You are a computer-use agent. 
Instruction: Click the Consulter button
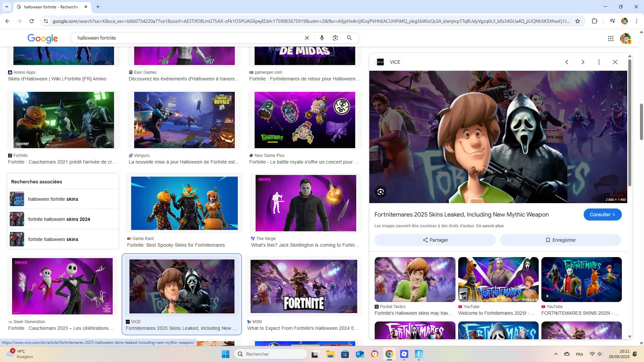(602, 215)
